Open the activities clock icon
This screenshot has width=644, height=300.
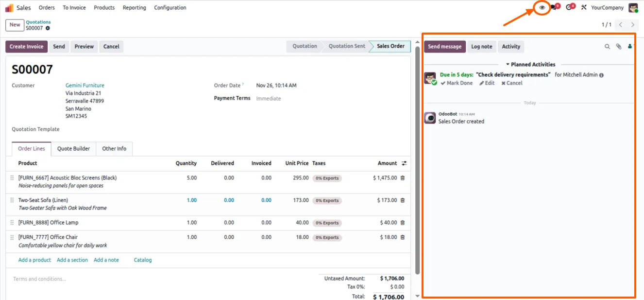[570, 7]
